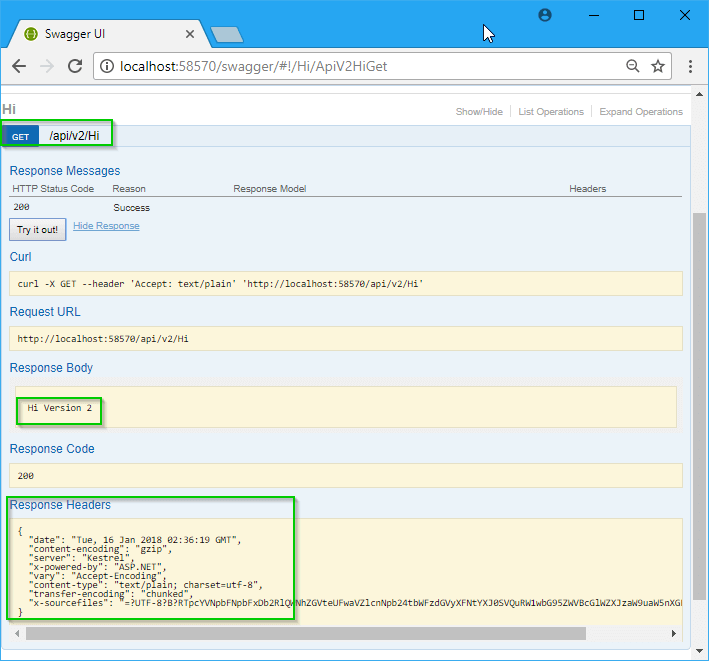Click the Hide Response link
This screenshot has width=709, height=661.
click(x=106, y=226)
